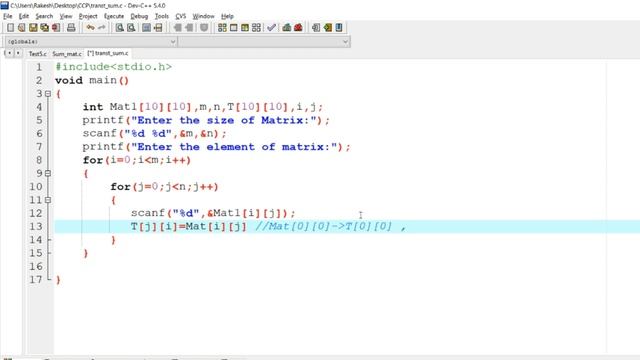
Task: Click the Close file toolbar icon
Action: coord(56,28)
